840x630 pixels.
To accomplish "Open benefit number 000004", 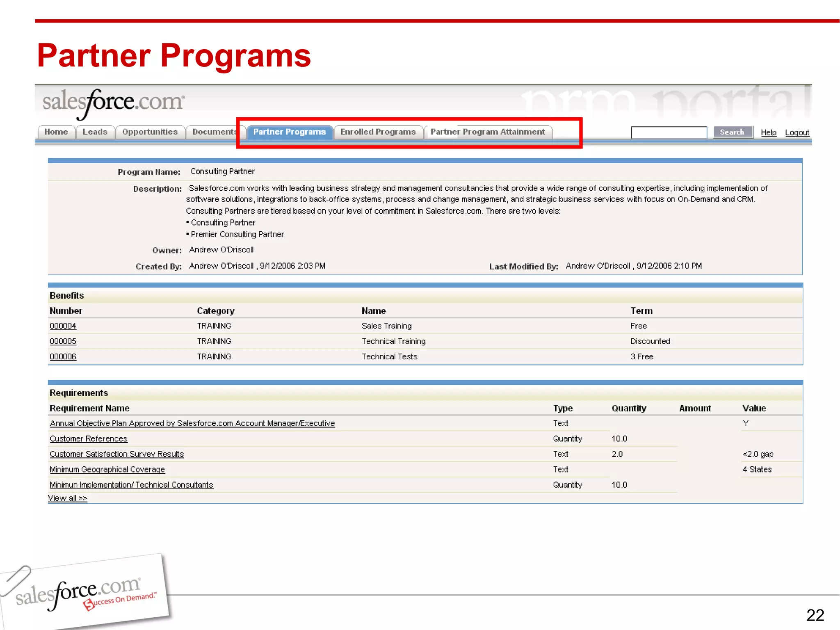I will [x=63, y=326].
